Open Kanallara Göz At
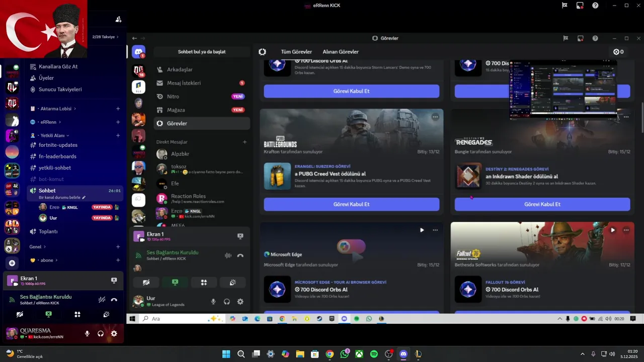 [75, 66]
